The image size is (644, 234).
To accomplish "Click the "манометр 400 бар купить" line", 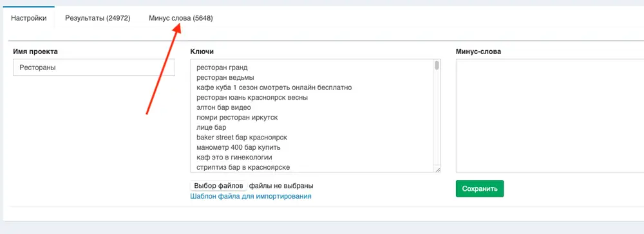I will pos(238,147).
